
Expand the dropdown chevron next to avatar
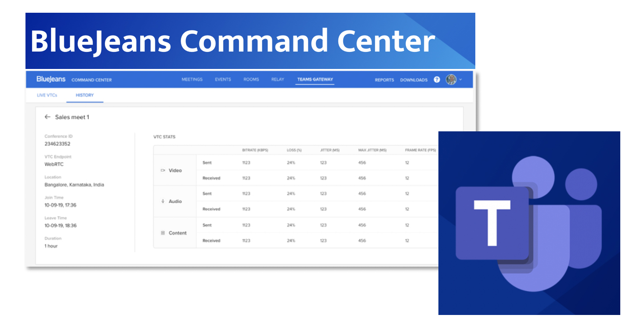(x=460, y=80)
